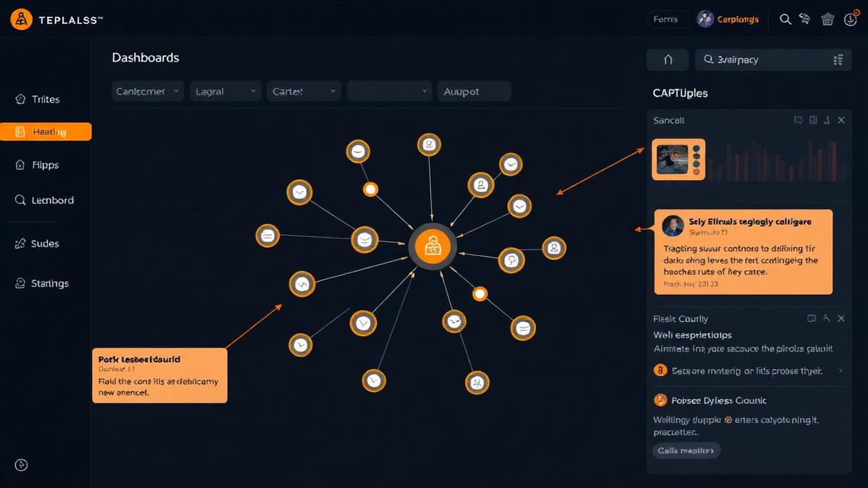Close the Flesk Courlty panel
This screenshot has width=868, height=488.
(840, 318)
